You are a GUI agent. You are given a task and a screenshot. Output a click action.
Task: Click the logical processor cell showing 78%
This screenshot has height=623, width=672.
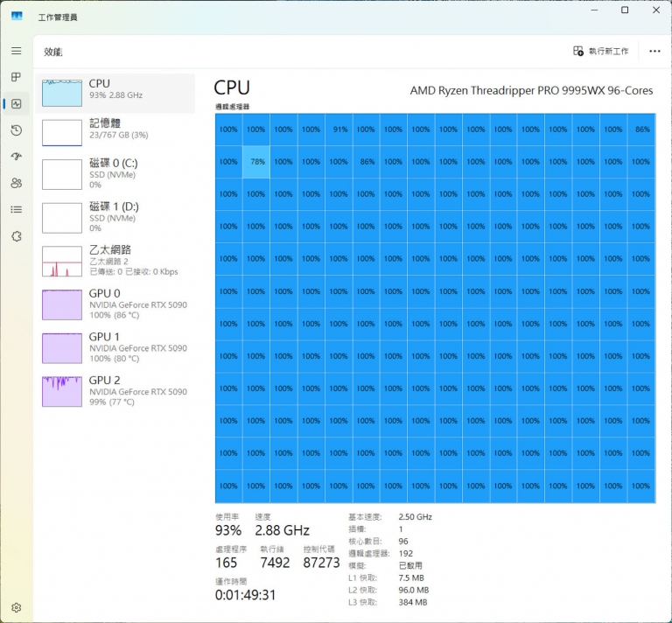point(256,162)
